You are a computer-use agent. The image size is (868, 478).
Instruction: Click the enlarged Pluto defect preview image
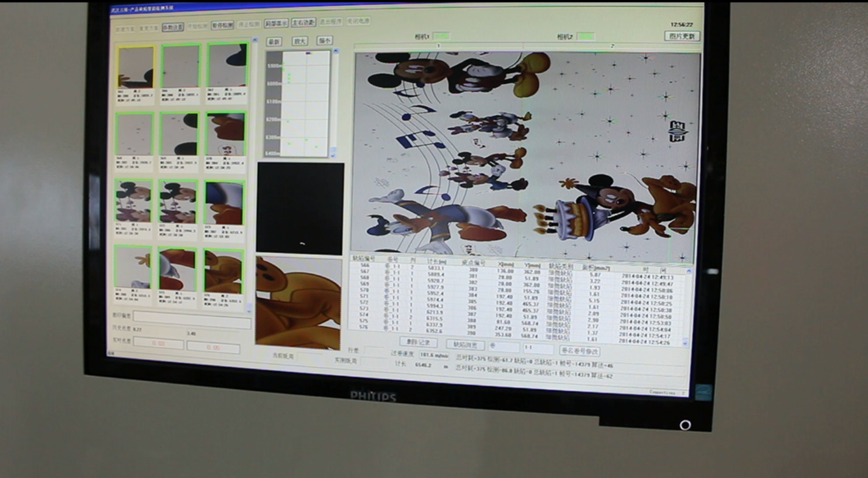[x=298, y=302]
